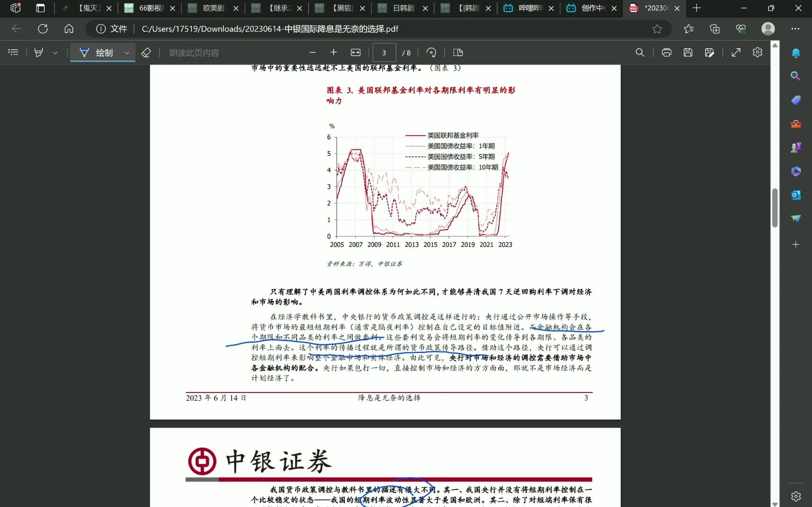Open Microsoft 365 sidebar icon
The width and height of the screenshot is (812, 507).
pyautogui.click(x=796, y=171)
